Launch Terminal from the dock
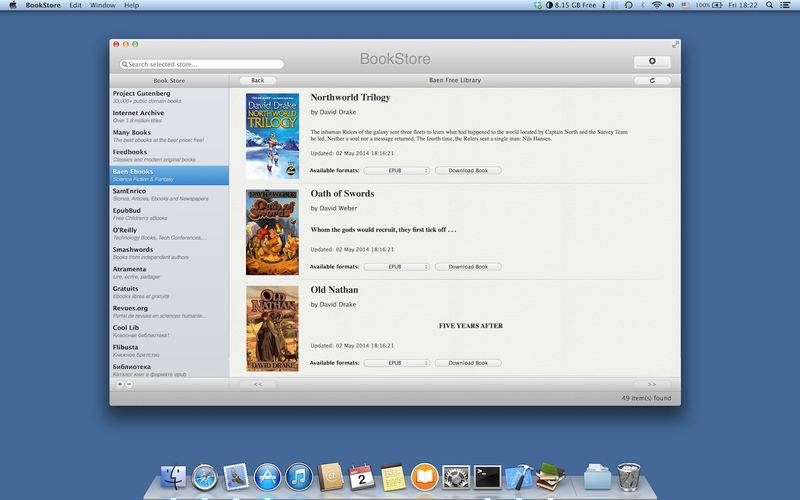Image resolution: width=800 pixels, height=500 pixels. click(488, 478)
